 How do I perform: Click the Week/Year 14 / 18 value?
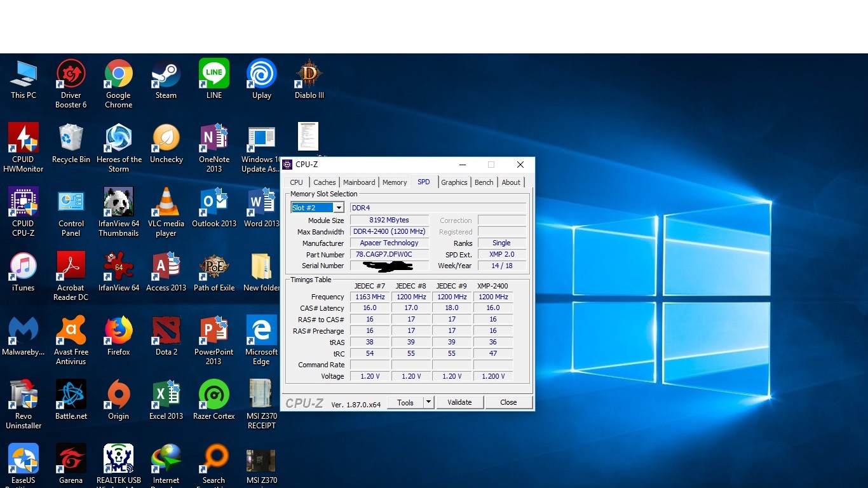point(502,266)
